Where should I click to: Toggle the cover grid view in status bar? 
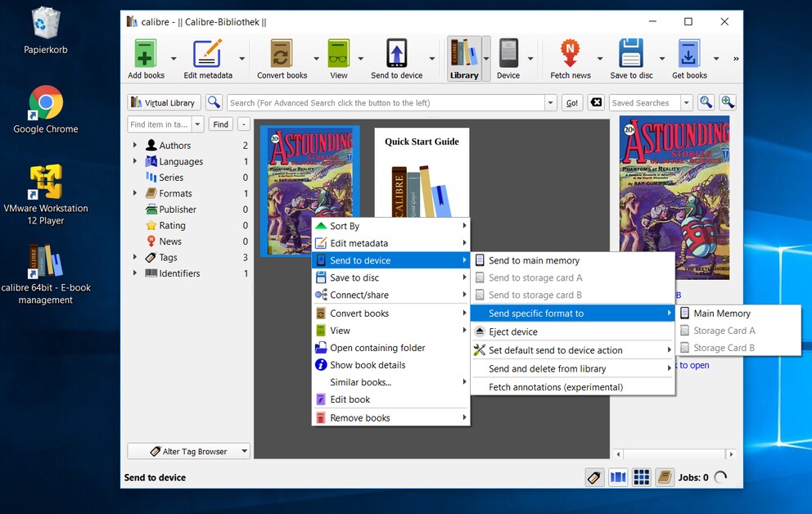[x=642, y=477]
